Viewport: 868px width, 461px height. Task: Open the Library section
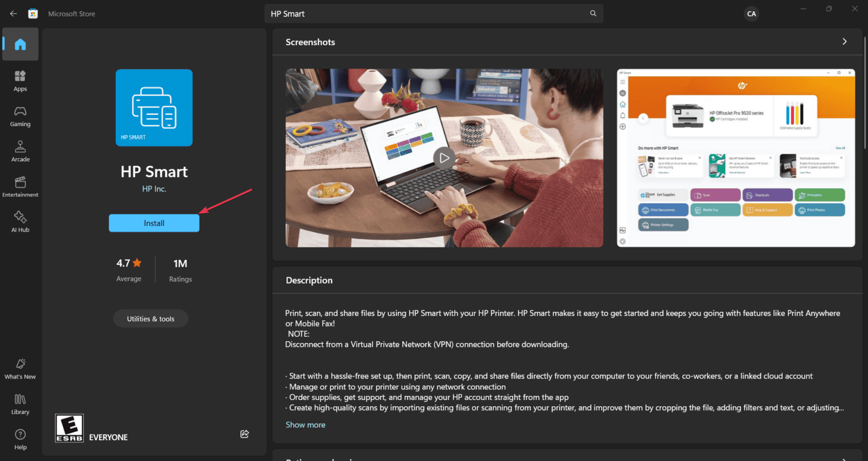pos(20,405)
